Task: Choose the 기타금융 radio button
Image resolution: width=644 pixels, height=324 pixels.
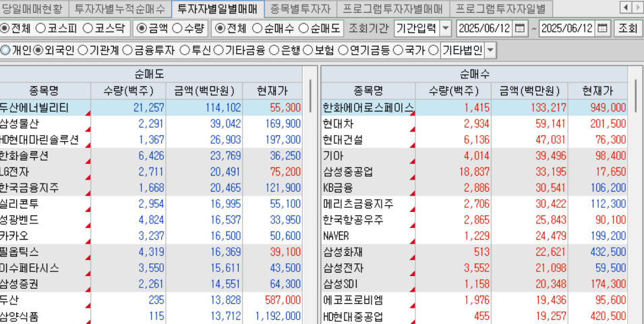Action: click(x=218, y=51)
